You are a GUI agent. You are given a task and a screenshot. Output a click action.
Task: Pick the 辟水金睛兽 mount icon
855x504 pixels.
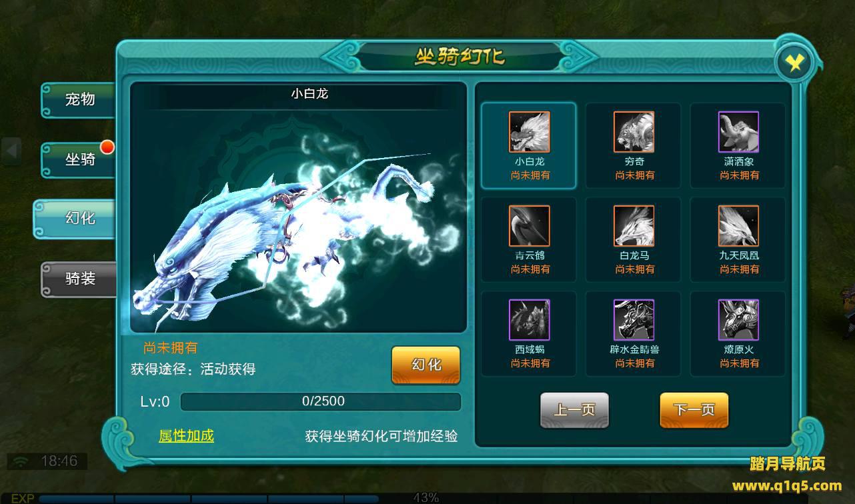[634, 320]
